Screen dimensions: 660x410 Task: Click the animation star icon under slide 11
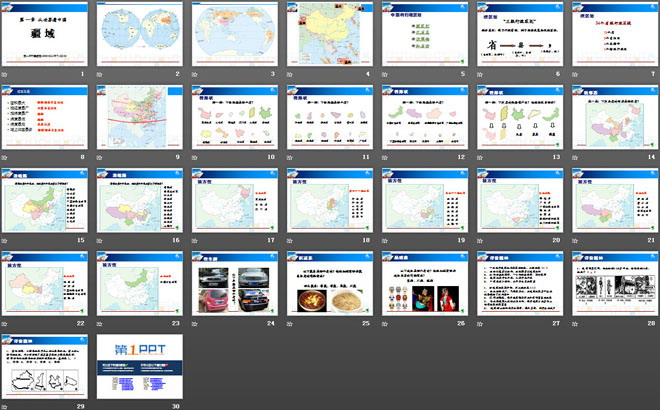coord(290,158)
